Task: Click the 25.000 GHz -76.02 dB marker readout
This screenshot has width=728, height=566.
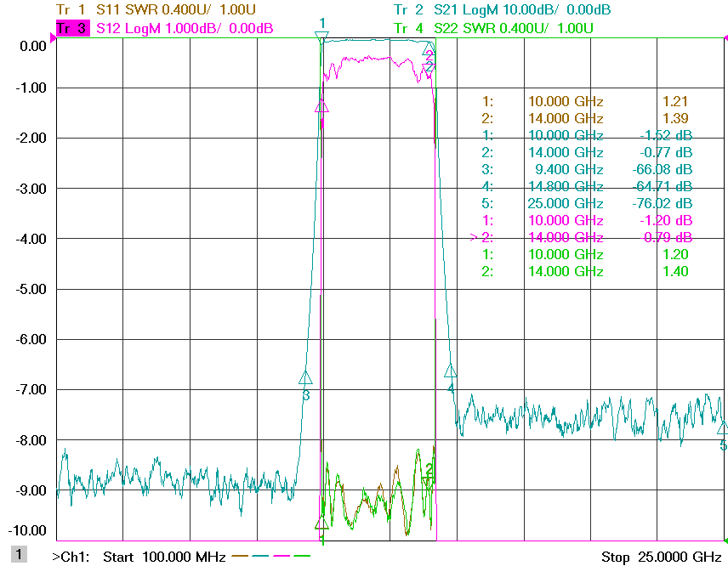Action: point(587,203)
